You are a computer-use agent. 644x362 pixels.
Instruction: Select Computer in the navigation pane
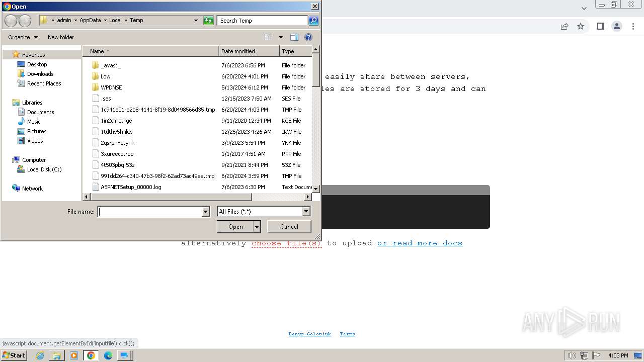(34, 160)
